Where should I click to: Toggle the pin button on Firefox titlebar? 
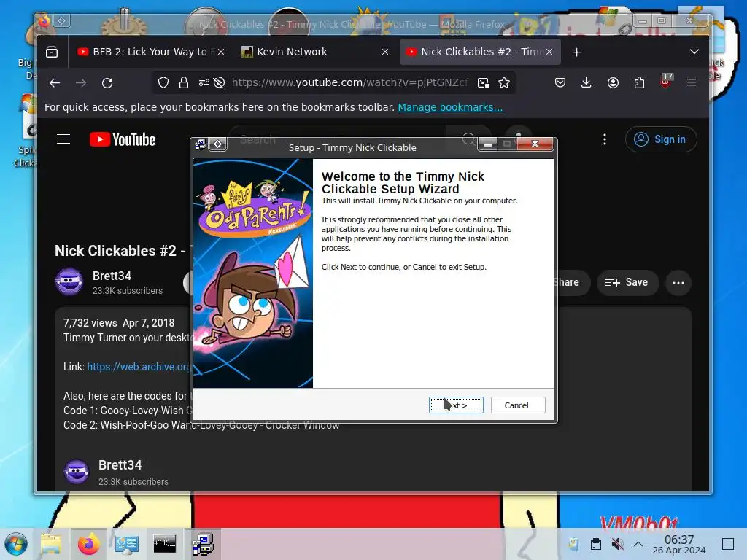pos(62,20)
